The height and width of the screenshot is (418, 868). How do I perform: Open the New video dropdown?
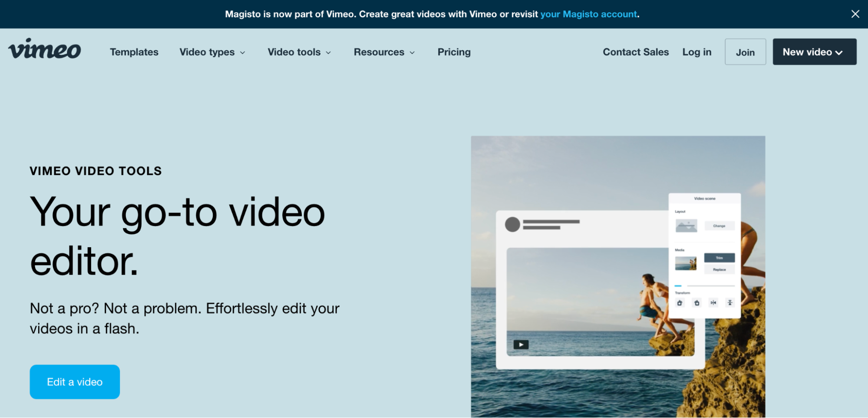(814, 52)
